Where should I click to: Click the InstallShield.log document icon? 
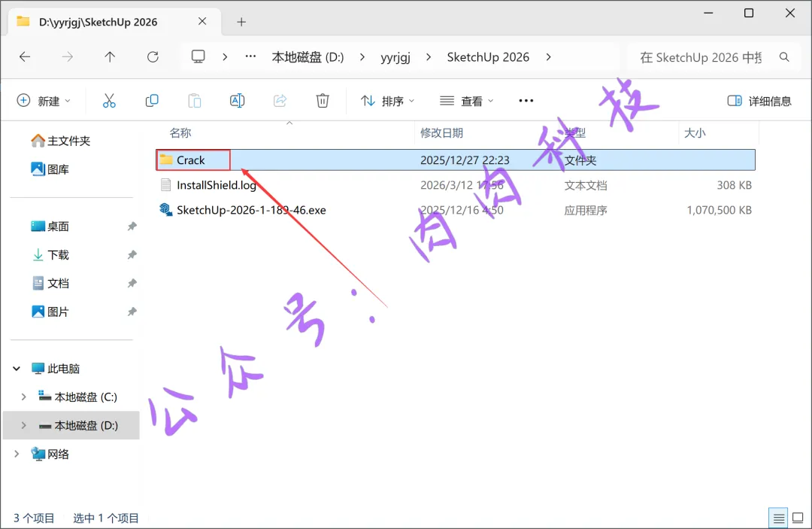pyautogui.click(x=165, y=185)
